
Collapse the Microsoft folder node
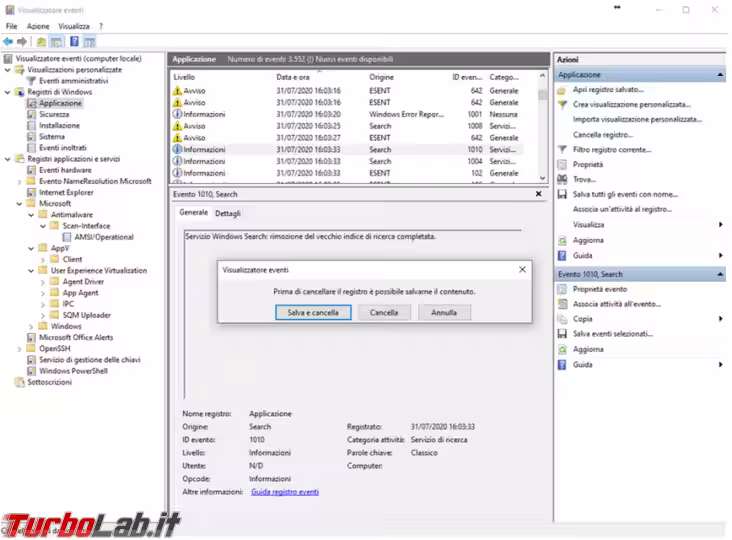tap(19, 204)
